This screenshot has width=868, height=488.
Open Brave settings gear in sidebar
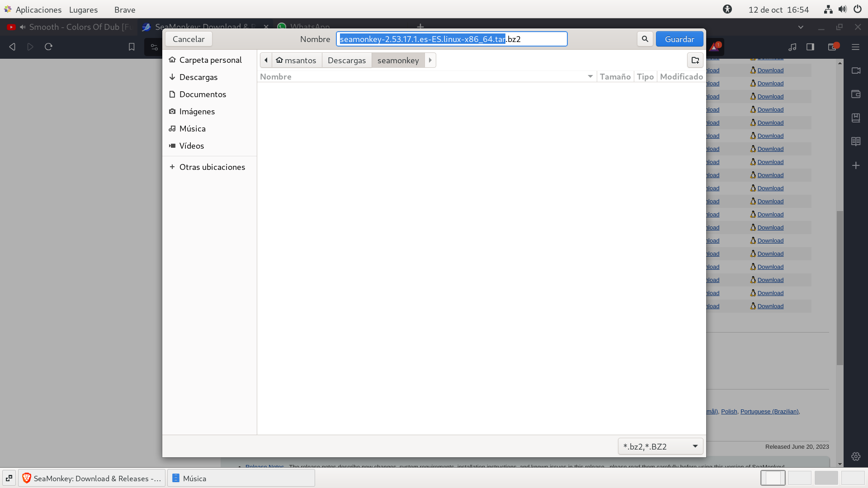(x=856, y=456)
